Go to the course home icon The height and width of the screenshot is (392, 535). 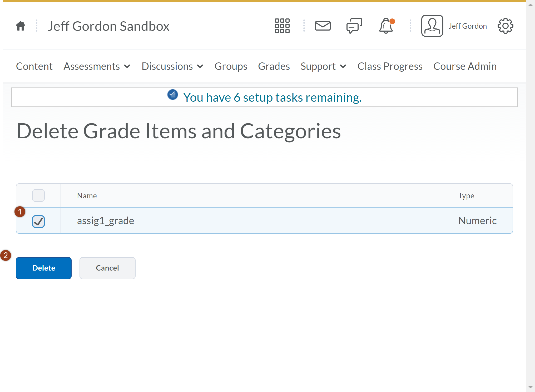pos(21,26)
